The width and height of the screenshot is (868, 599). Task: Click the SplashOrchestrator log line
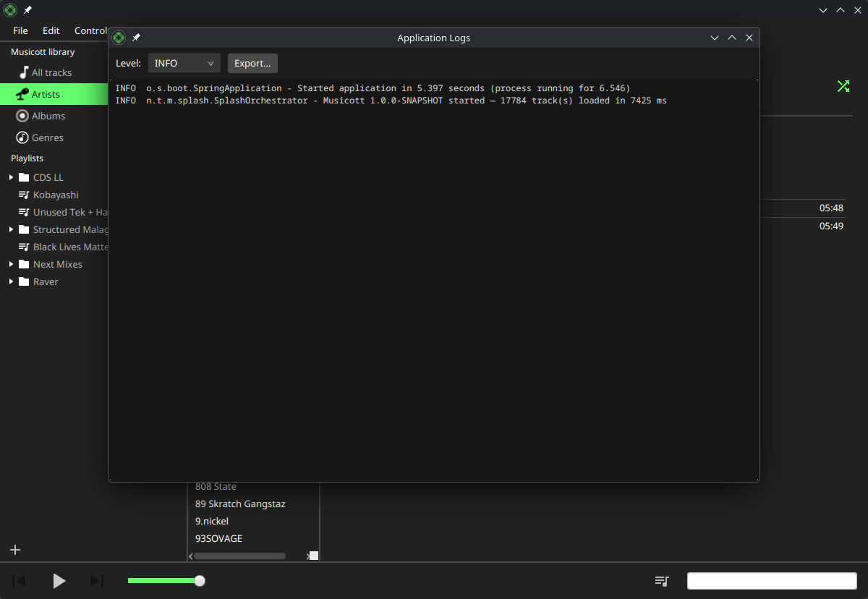point(391,101)
